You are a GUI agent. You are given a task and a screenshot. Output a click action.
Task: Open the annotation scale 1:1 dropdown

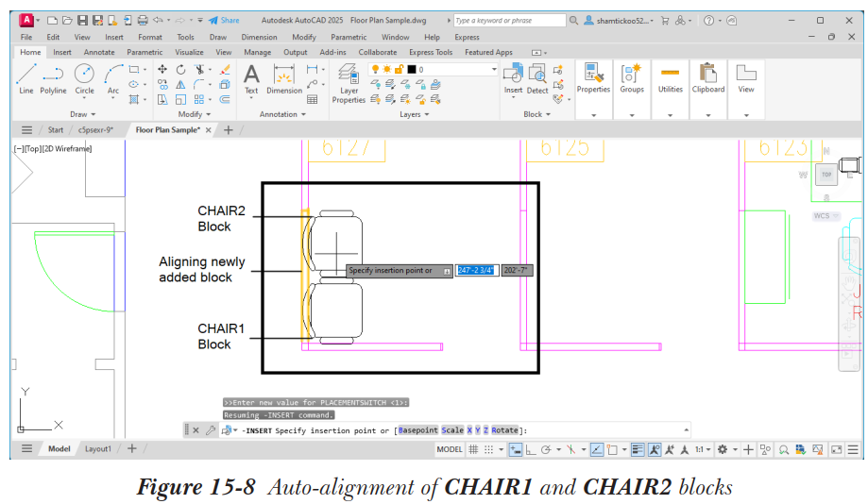pos(703,450)
